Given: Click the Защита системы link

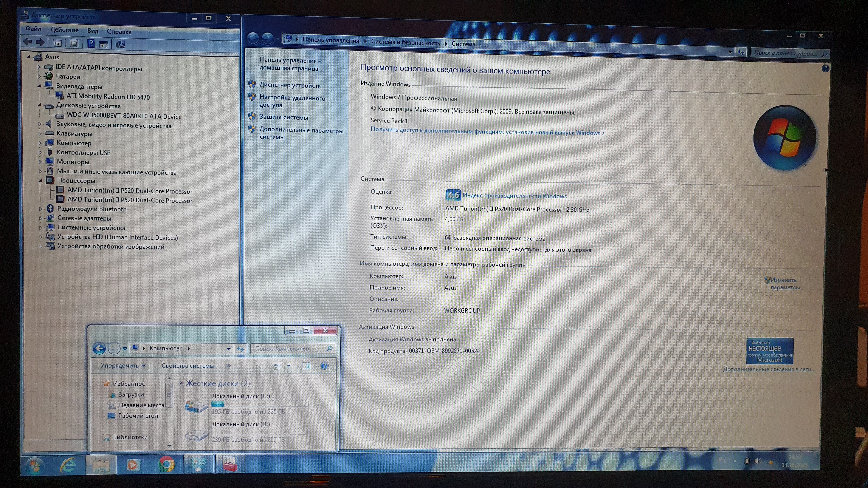Looking at the screenshot, I should click(x=283, y=117).
